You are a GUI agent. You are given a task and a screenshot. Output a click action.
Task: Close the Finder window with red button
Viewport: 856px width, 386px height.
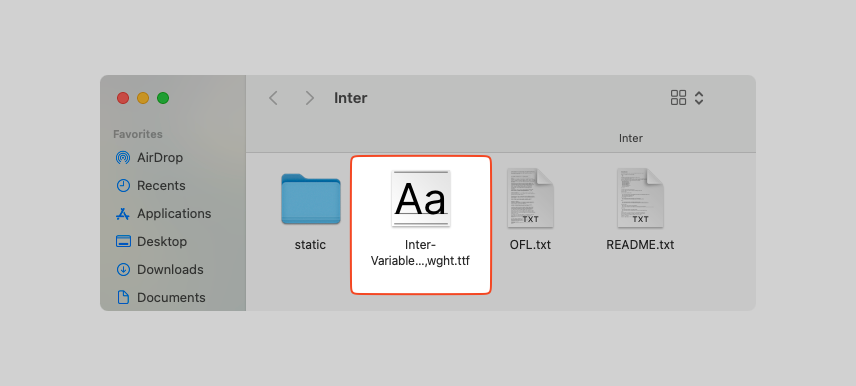coord(123,98)
